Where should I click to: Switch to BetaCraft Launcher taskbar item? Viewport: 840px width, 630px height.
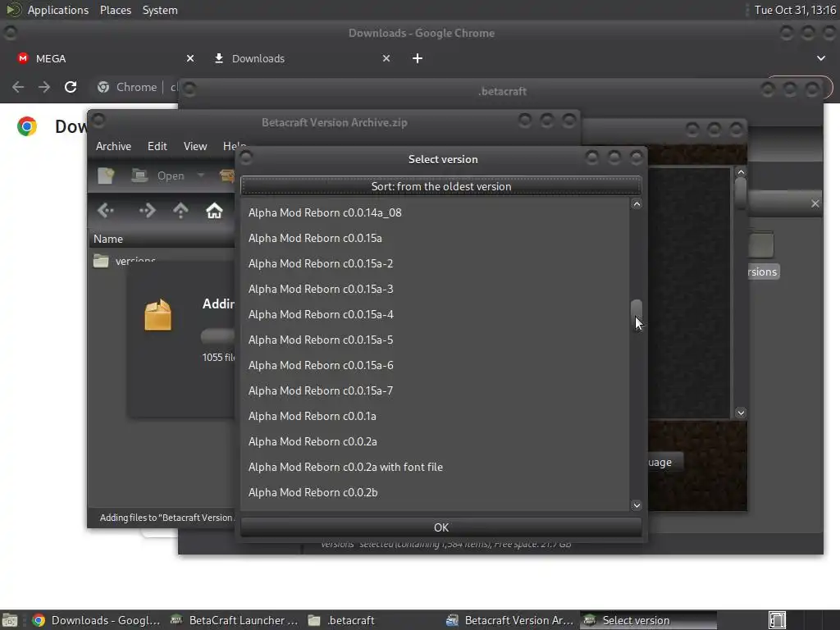click(235, 620)
